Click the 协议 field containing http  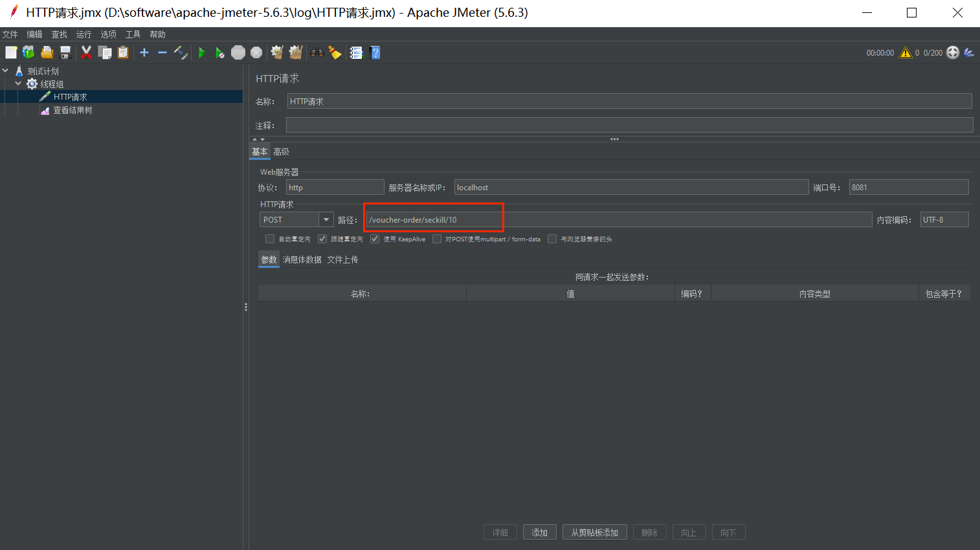click(335, 187)
